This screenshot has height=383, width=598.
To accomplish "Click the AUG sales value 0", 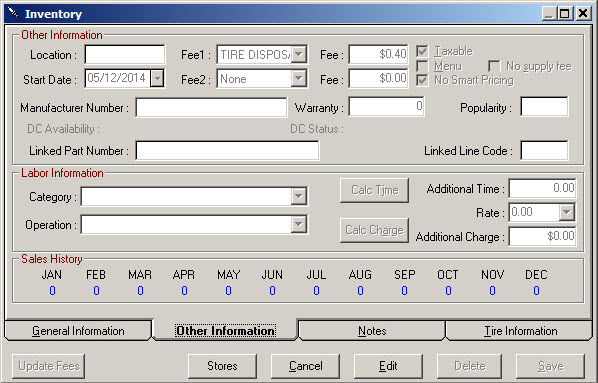I will [x=360, y=291].
